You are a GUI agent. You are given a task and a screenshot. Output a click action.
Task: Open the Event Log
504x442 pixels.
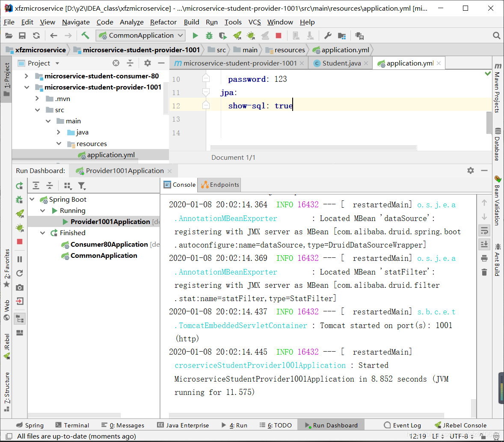[403, 425]
